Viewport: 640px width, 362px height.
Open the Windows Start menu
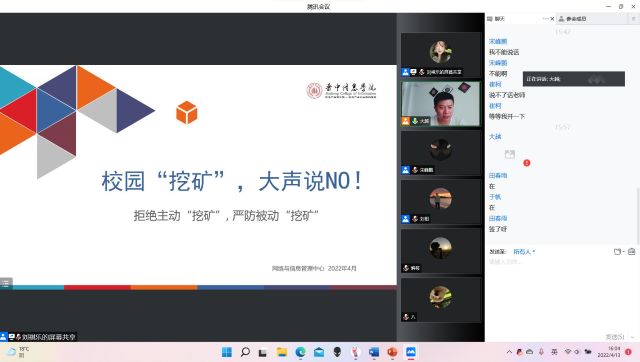(227, 352)
